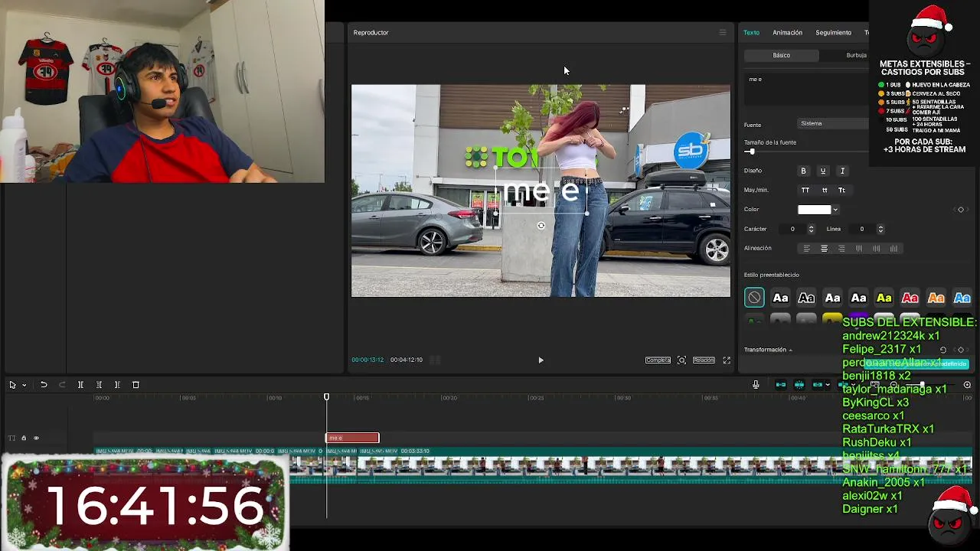The image size is (980, 551).
Task: Edit the text field containing 'me e'
Action: (806, 89)
